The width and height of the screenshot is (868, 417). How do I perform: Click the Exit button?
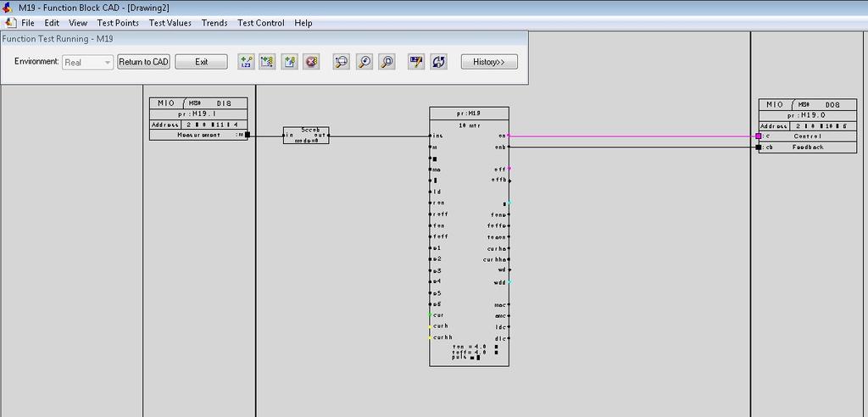click(201, 62)
